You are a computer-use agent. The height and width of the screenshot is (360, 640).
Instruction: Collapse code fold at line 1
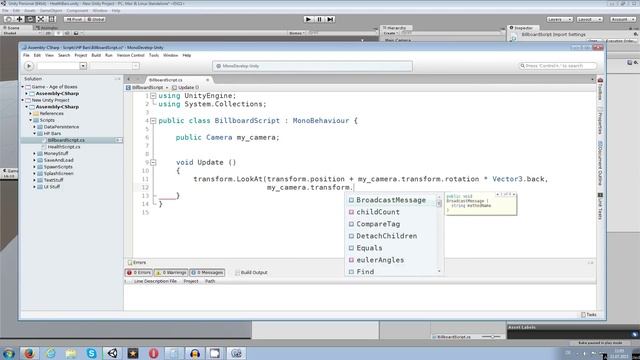click(153, 96)
